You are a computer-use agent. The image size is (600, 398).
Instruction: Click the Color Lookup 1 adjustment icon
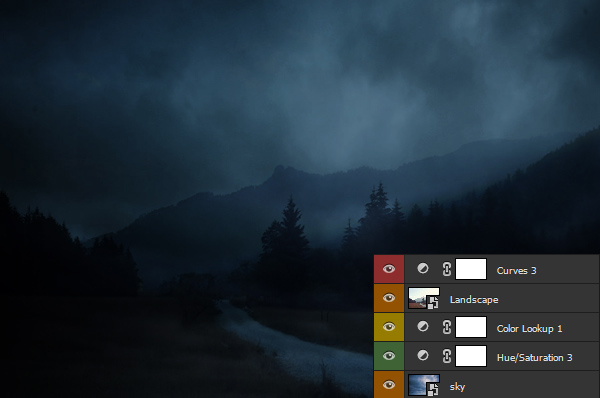(x=423, y=326)
